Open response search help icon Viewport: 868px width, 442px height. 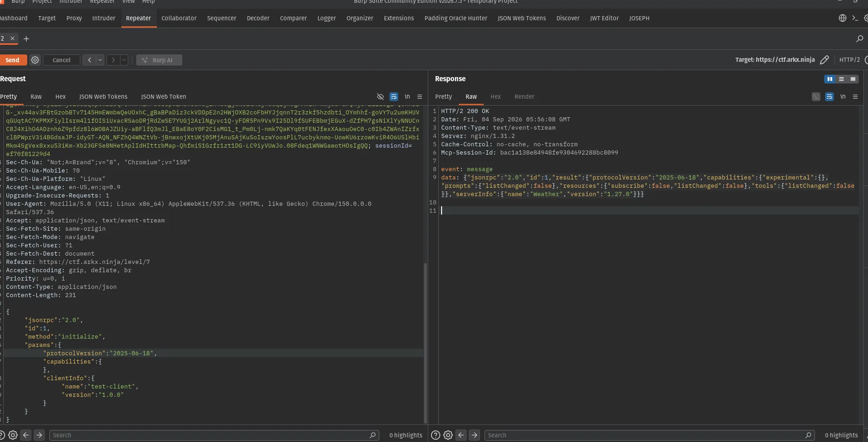point(435,435)
